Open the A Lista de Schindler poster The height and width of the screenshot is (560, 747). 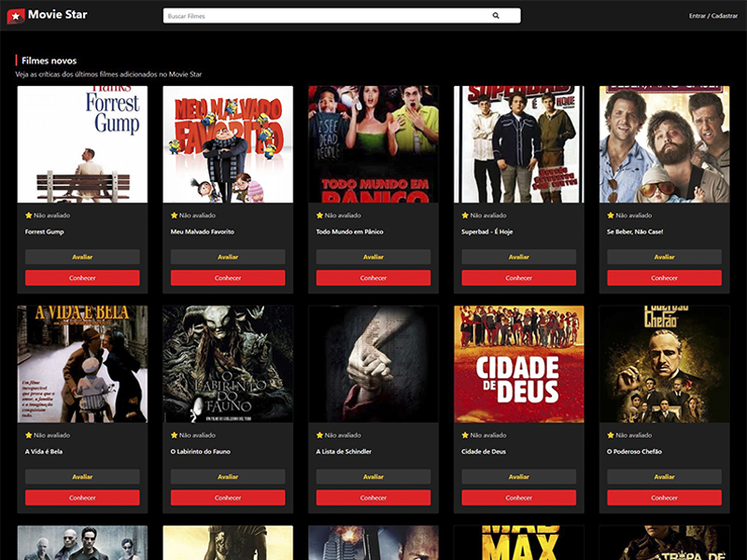click(x=373, y=364)
